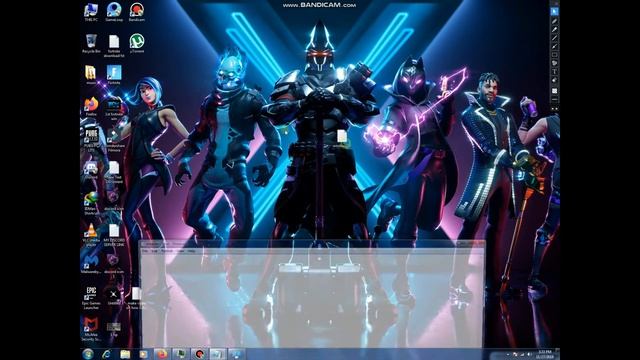Open Windows Media Player from the taskbar

tap(144, 354)
